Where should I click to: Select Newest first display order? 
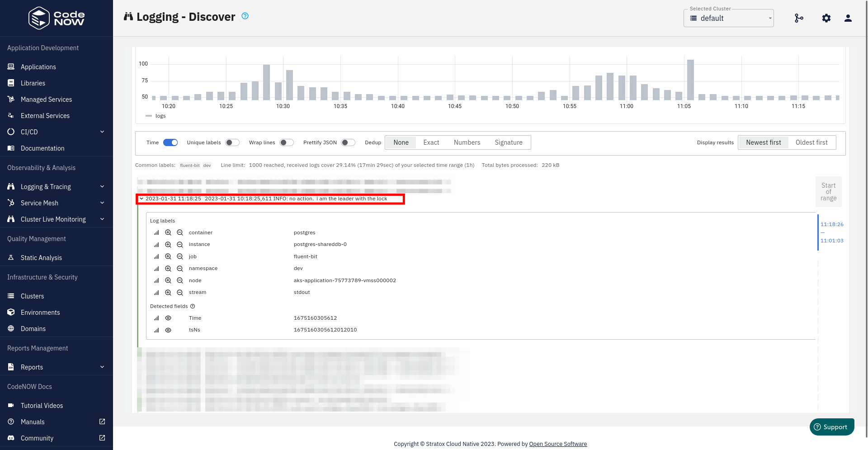pos(764,142)
